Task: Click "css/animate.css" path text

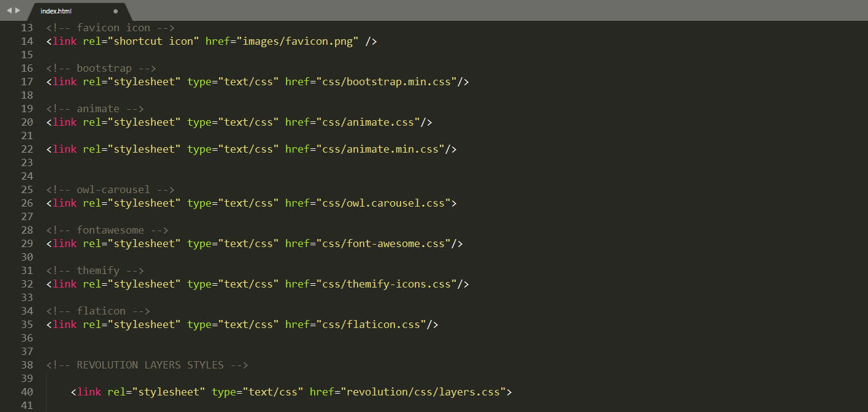Action: click(x=368, y=122)
